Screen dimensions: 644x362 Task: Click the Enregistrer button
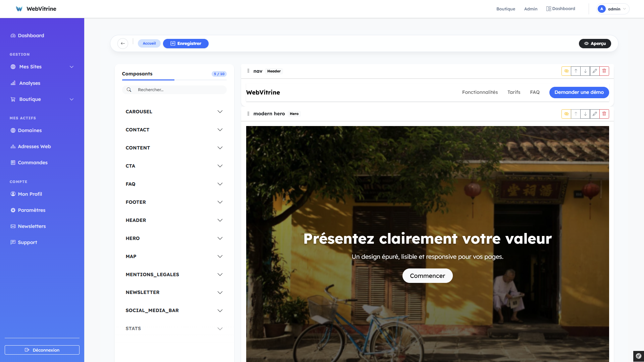[185, 44]
